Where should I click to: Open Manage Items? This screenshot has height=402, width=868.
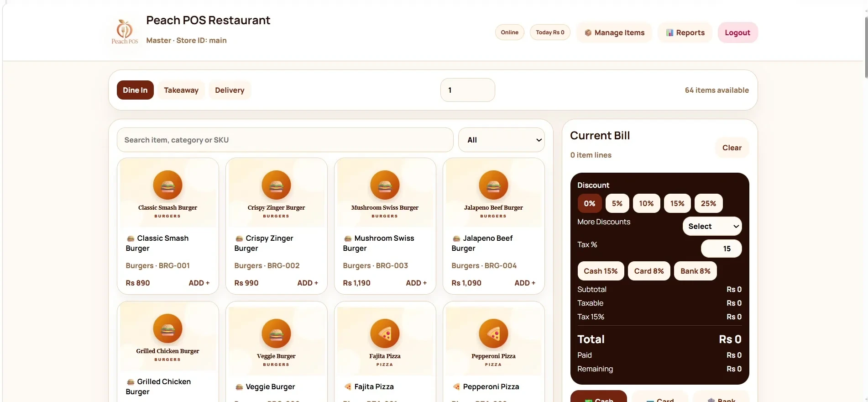pyautogui.click(x=614, y=32)
